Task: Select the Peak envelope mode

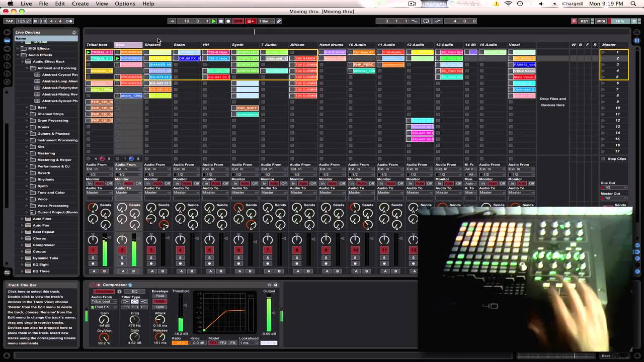Action: point(160,296)
